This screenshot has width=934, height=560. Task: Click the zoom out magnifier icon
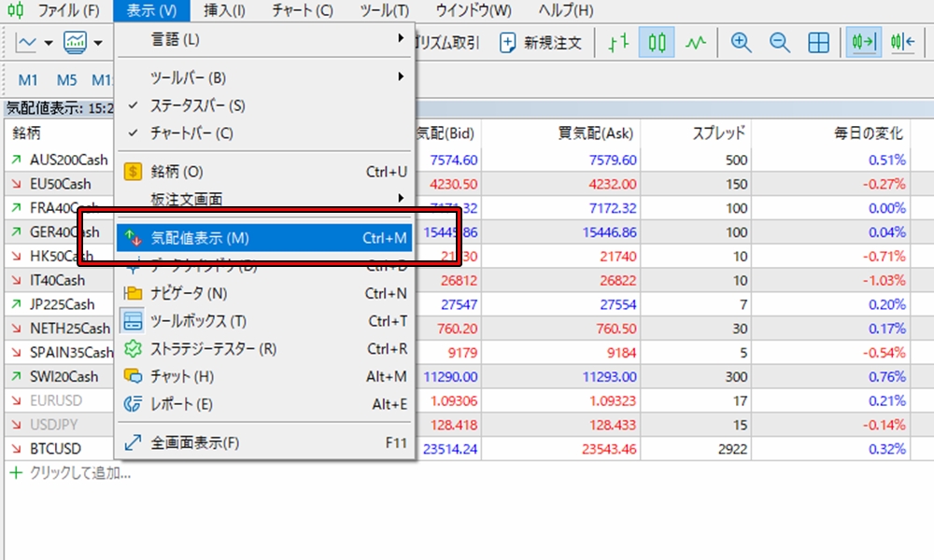tap(779, 43)
